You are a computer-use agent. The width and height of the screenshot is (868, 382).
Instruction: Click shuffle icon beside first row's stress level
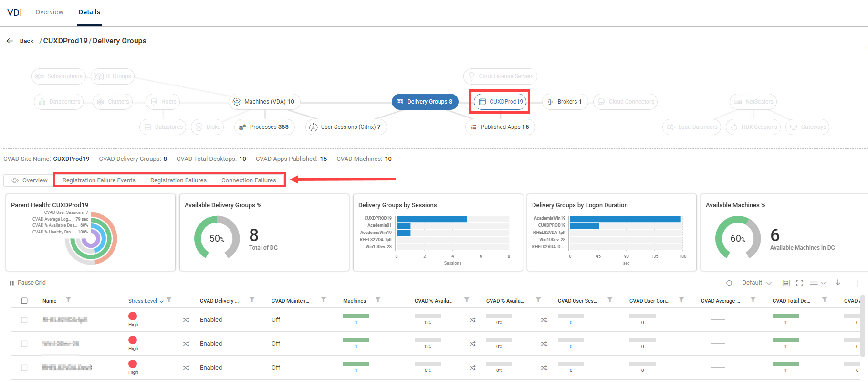(x=186, y=320)
